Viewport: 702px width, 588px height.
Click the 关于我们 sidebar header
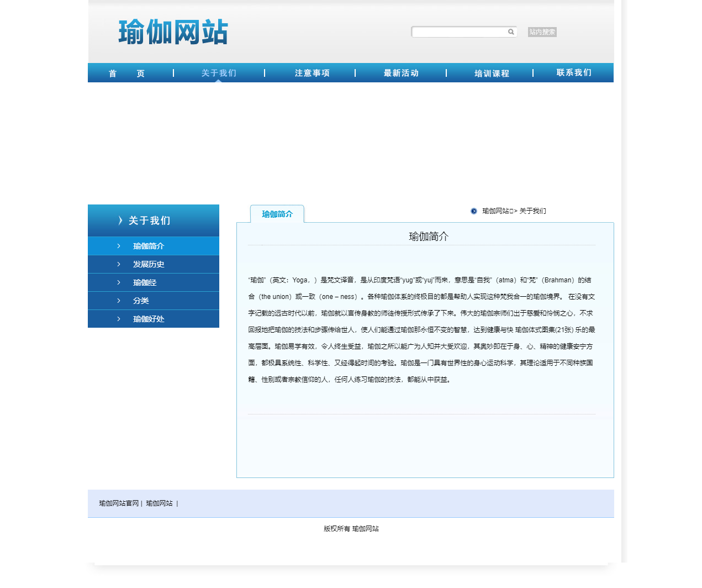(x=154, y=221)
